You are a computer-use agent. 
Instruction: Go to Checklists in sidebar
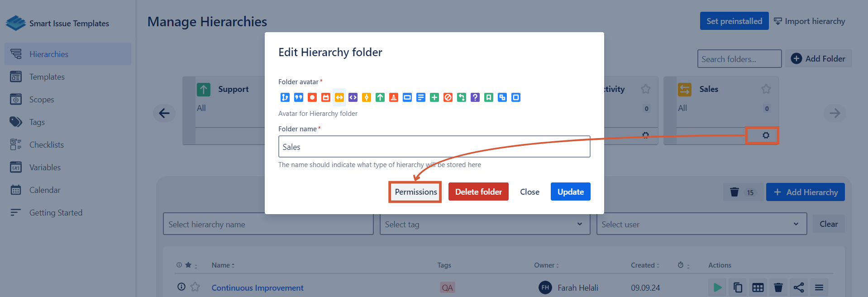[47, 145]
